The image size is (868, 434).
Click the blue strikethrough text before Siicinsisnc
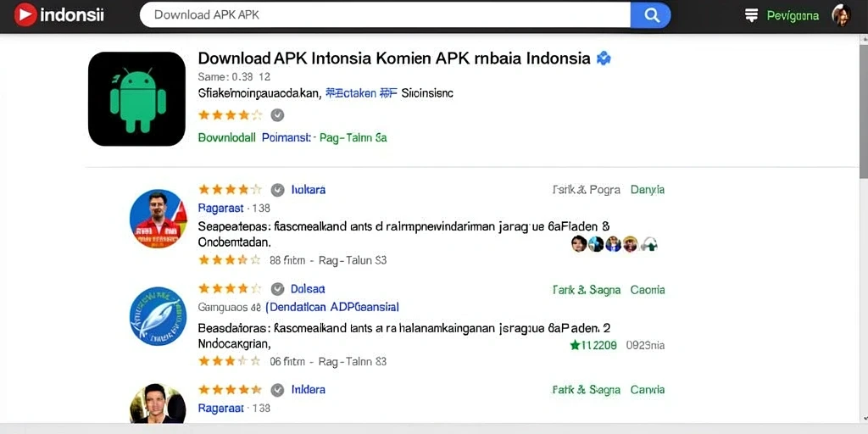(361, 93)
